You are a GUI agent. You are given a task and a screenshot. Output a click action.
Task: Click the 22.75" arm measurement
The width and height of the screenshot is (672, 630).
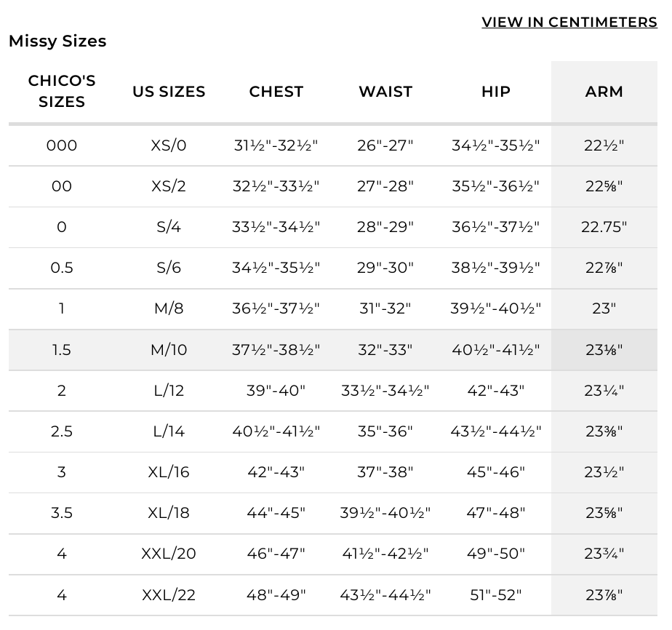click(604, 227)
